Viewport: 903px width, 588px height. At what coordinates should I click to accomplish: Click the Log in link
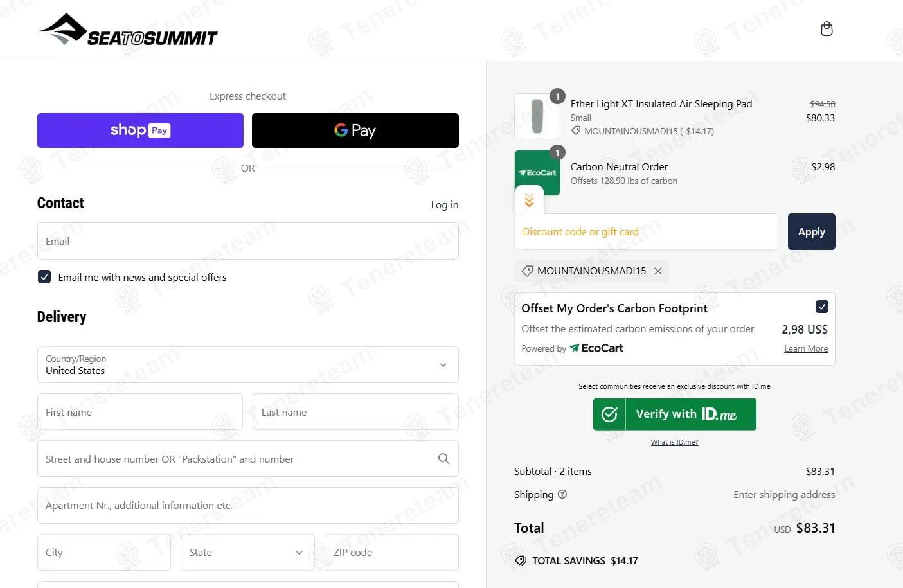pos(444,205)
